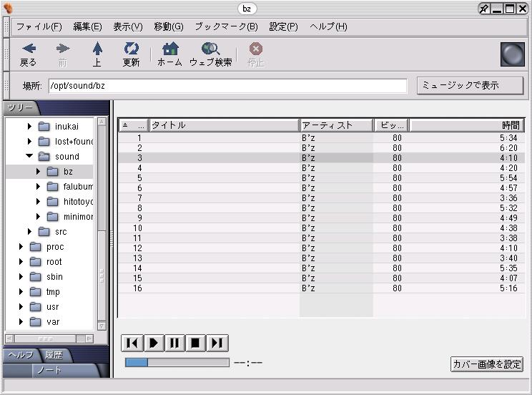The image size is (532, 395).
Task: Select track 7 with time 3:36
Action: [x=321, y=198]
